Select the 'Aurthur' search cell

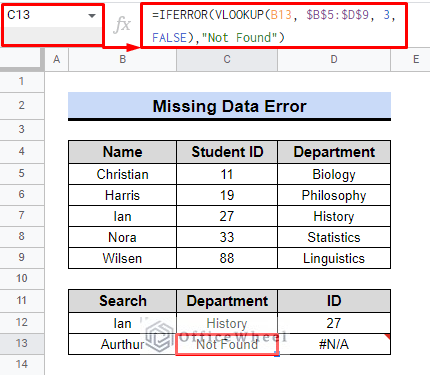click(122, 344)
